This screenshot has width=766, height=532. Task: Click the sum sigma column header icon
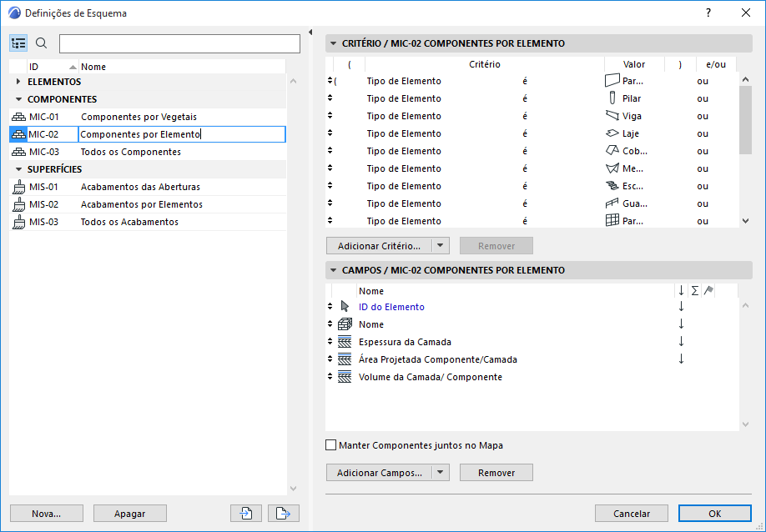click(695, 291)
